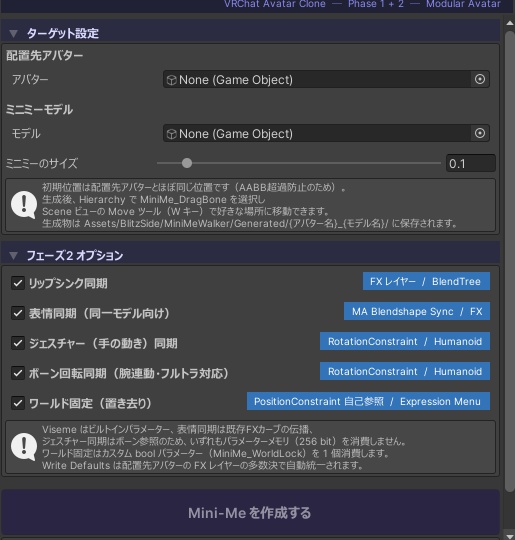Collapse the フェーズ2 オプション section
This screenshot has width=515, height=540.
13,256
